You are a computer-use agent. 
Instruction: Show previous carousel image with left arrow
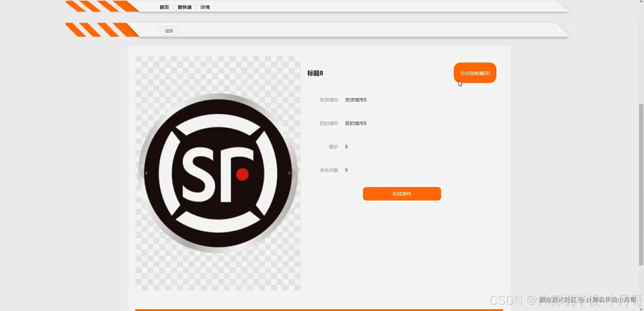point(146,173)
